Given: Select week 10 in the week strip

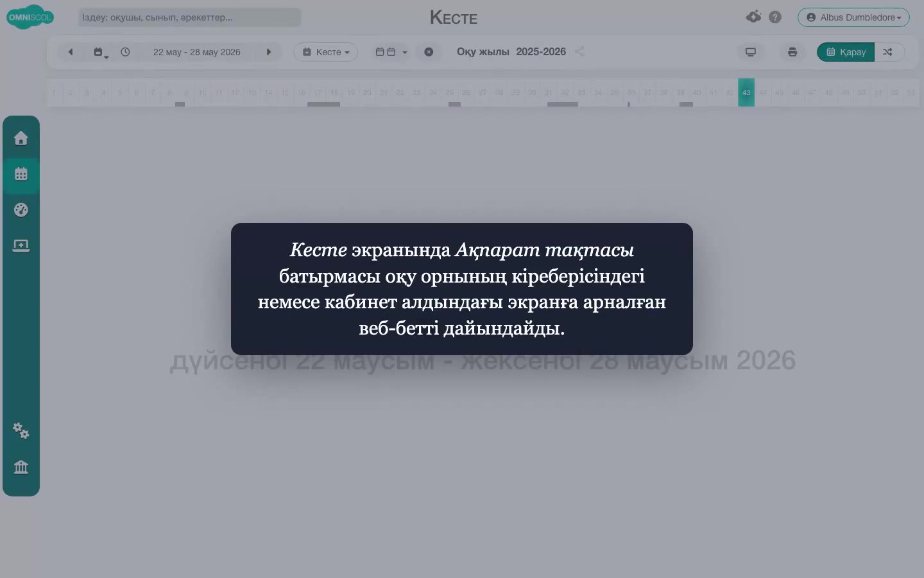Looking at the screenshot, I should (x=202, y=92).
